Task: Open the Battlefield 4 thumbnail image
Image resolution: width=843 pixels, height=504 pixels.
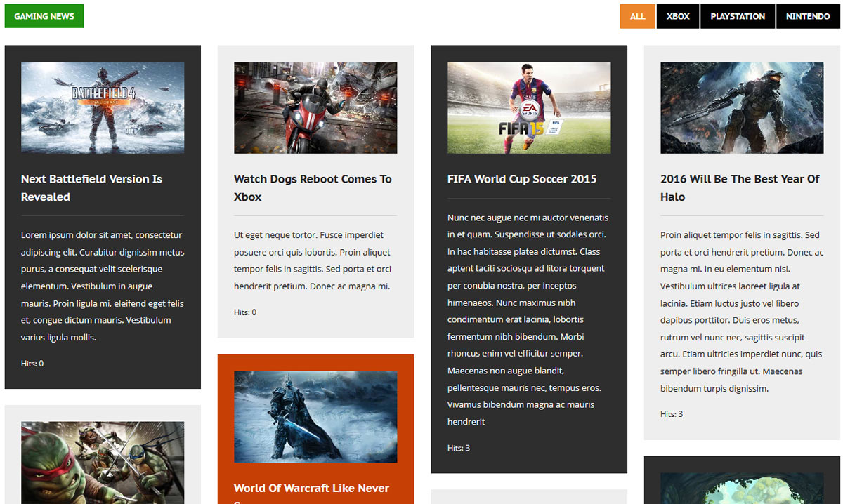Action: coord(103,107)
